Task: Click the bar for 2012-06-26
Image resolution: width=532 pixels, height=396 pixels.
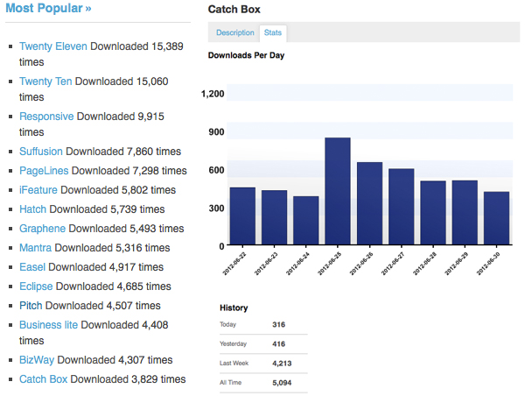Action: click(369, 203)
